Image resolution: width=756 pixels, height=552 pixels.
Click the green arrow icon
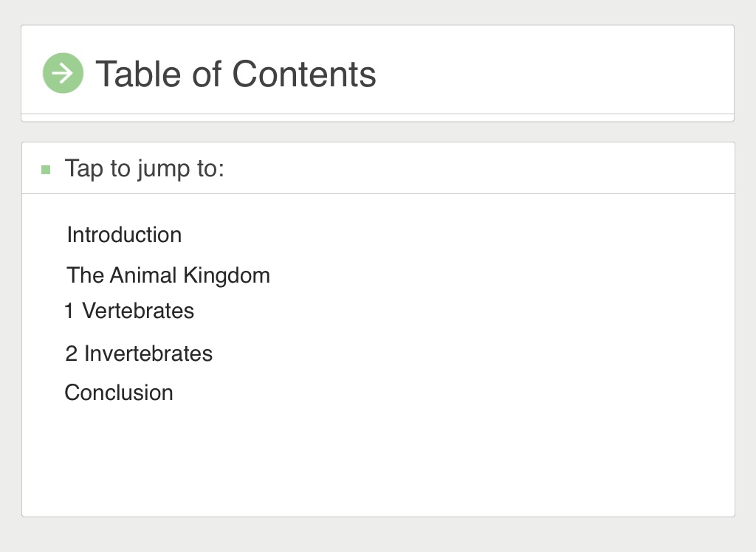point(63,73)
